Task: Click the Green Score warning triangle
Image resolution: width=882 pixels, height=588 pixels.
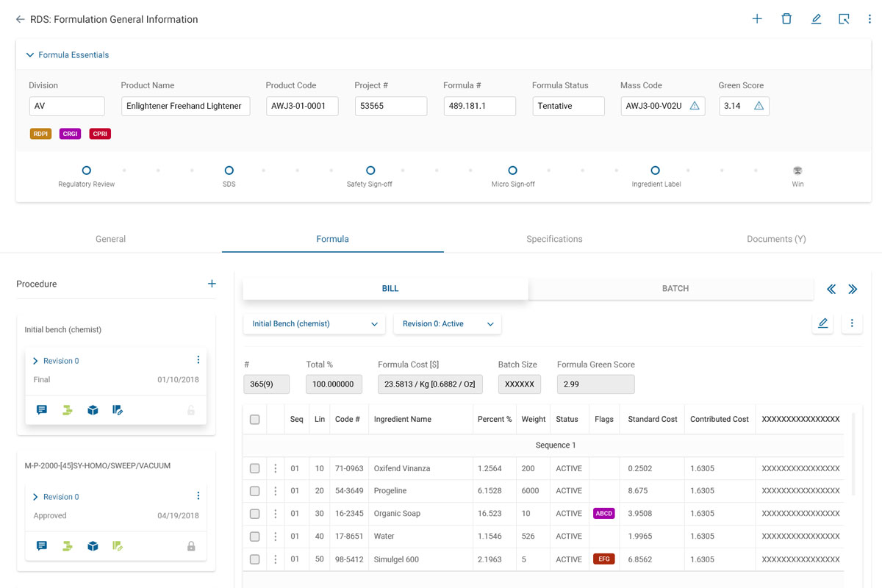Action: tap(759, 106)
